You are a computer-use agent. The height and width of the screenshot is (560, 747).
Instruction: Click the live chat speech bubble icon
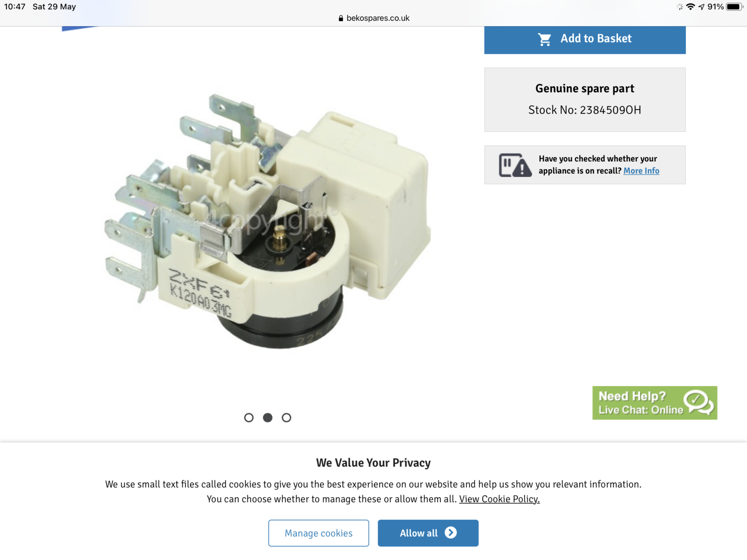tap(698, 402)
